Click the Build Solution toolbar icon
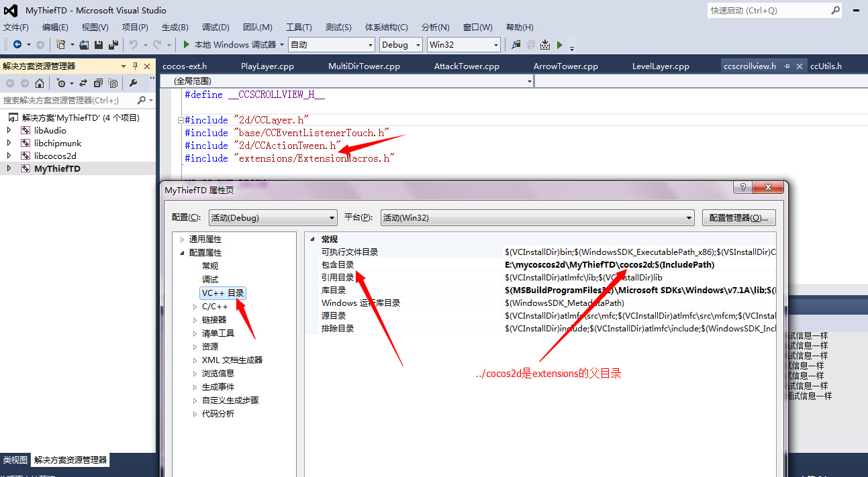This screenshot has height=477, width=868. tap(545, 44)
